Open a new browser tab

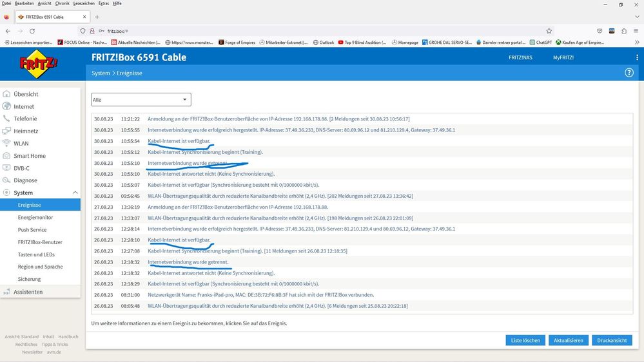[97, 17]
